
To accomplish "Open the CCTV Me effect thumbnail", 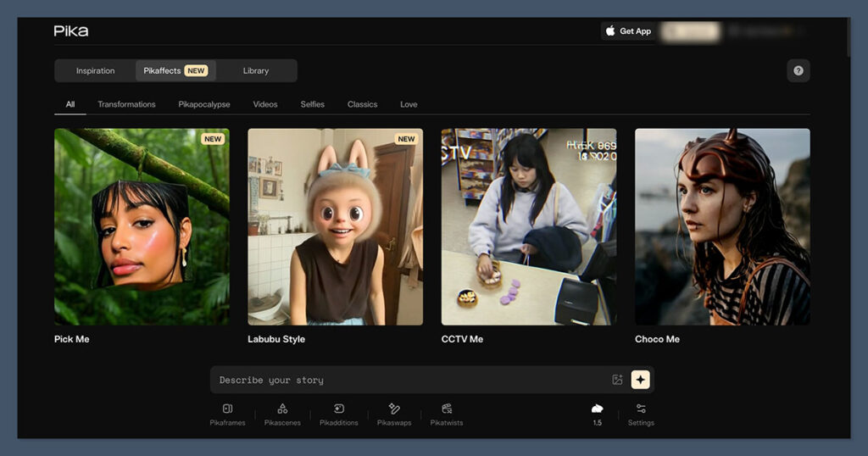I will pyautogui.click(x=529, y=227).
